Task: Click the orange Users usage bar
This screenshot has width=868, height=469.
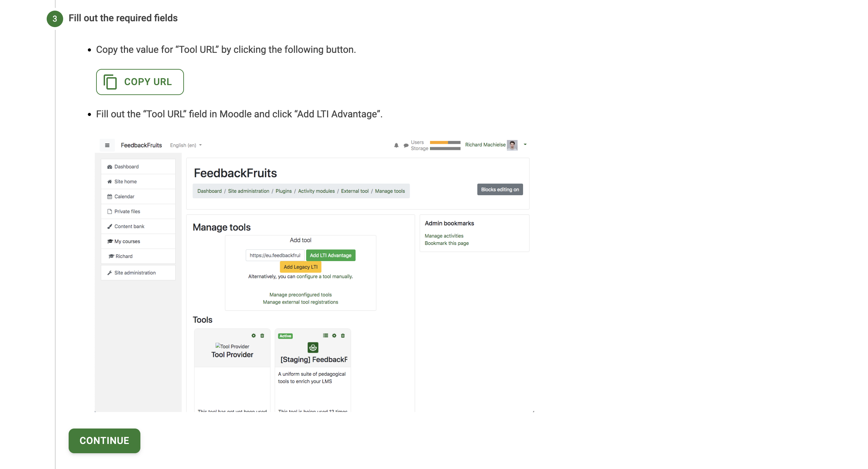Action: tap(445, 142)
